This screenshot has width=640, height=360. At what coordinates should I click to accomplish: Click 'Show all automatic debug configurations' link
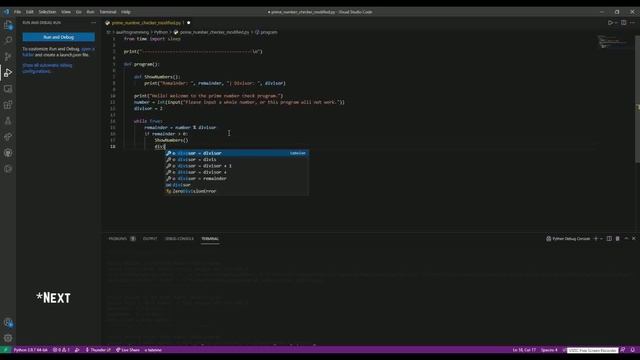47,68
